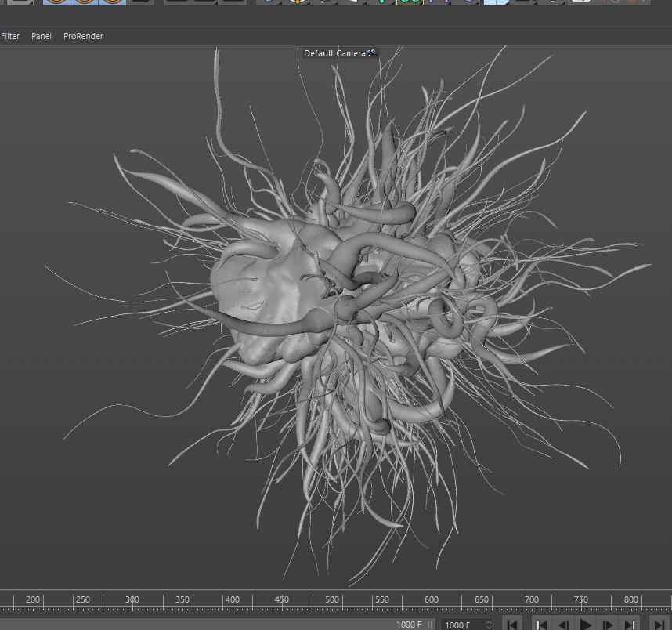Click frame 350 on the timeline ruler
This screenshot has height=630, width=672.
click(182, 599)
